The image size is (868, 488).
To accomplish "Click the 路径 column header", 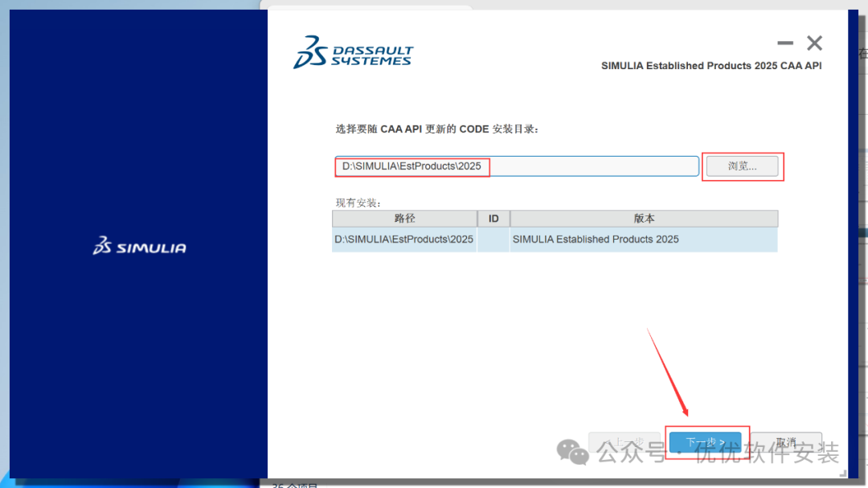I will point(404,219).
